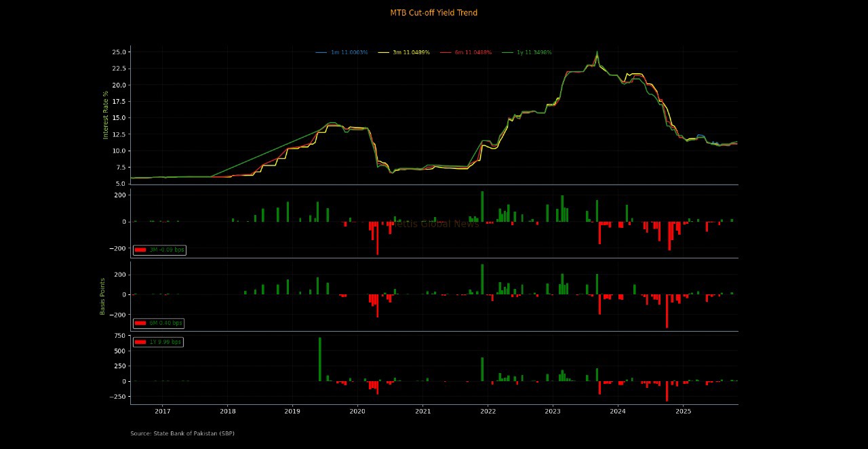Click the 2017 x-axis tick label
The width and height of the screenshot is (868, 449).
[163, 411]
